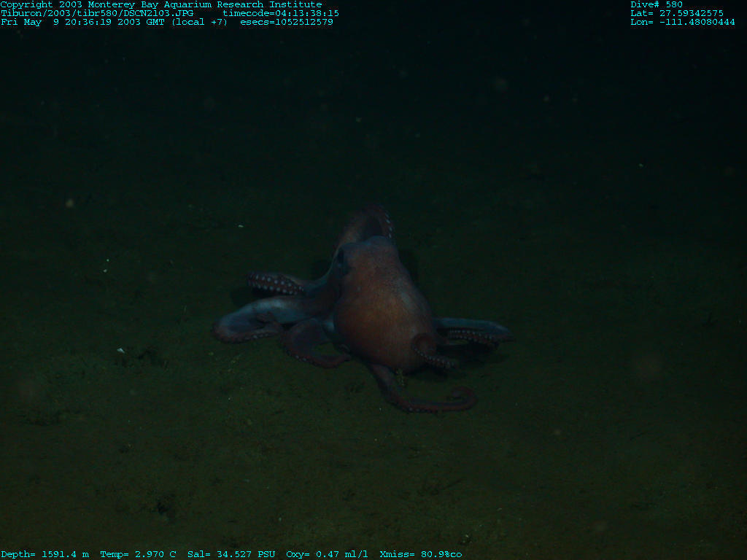Image resolution: width=747 pixels, height=560 pixels.
Task: Select the esecs=1052512579 value
Action: click(x=287, y=22)
